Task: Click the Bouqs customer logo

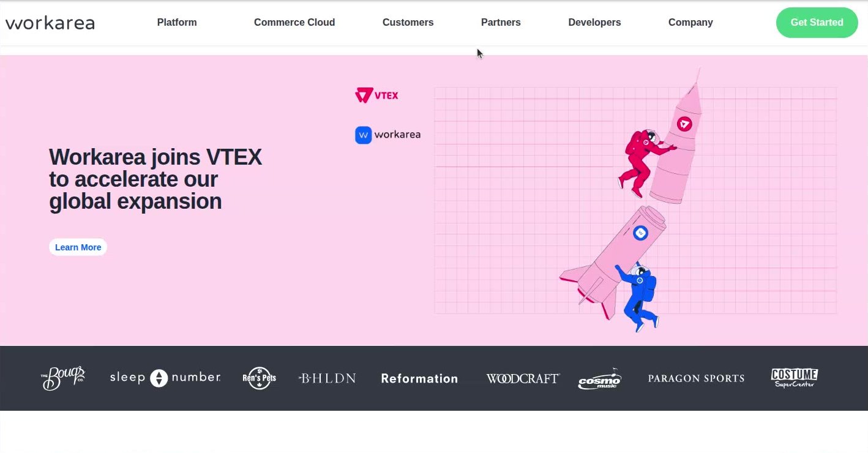Action: 63,378
